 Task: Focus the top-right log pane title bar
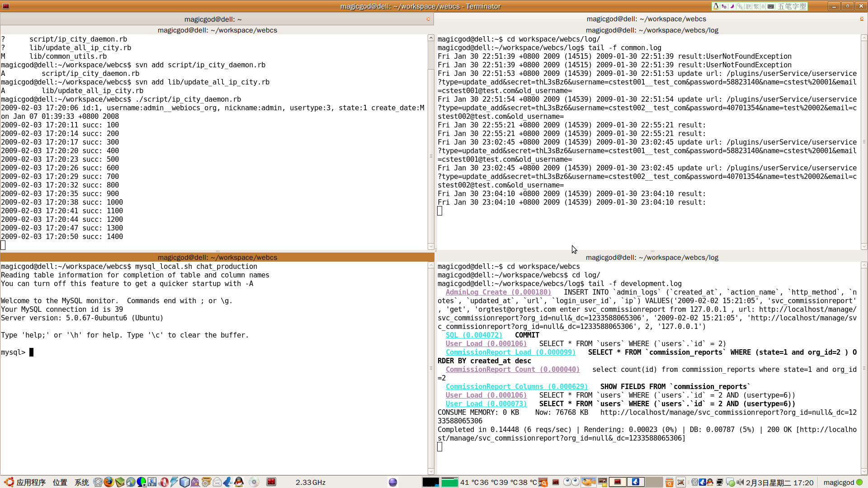tap(651, 30)
